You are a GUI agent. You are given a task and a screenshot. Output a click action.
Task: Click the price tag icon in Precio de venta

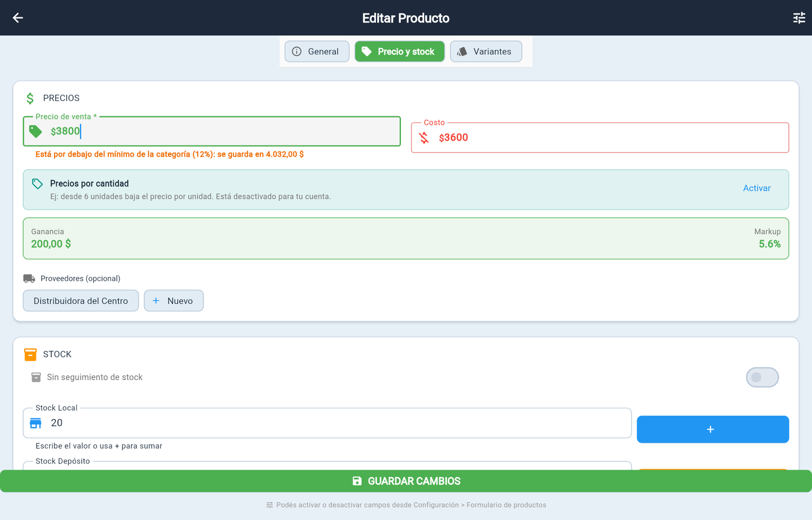tap(36, 131)
